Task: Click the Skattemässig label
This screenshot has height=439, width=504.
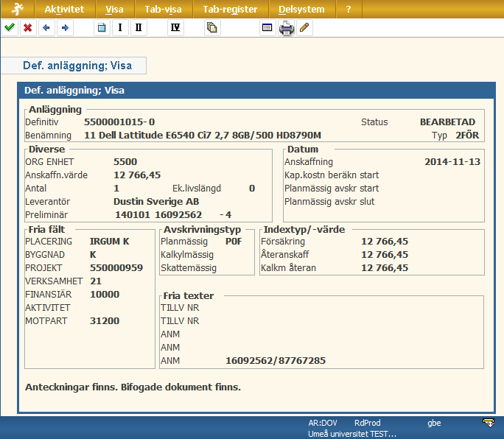Action: coord(189,267)
